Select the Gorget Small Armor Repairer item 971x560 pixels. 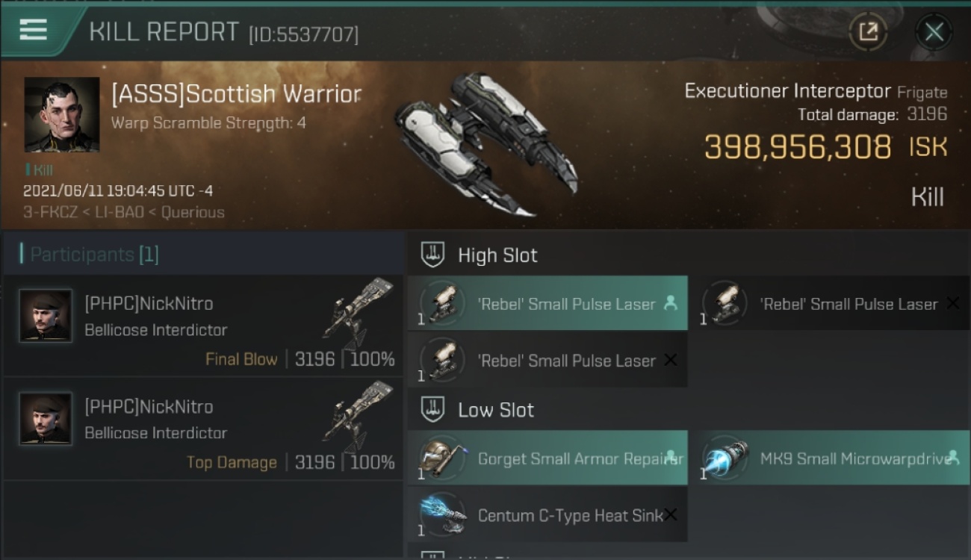(548, 458)
